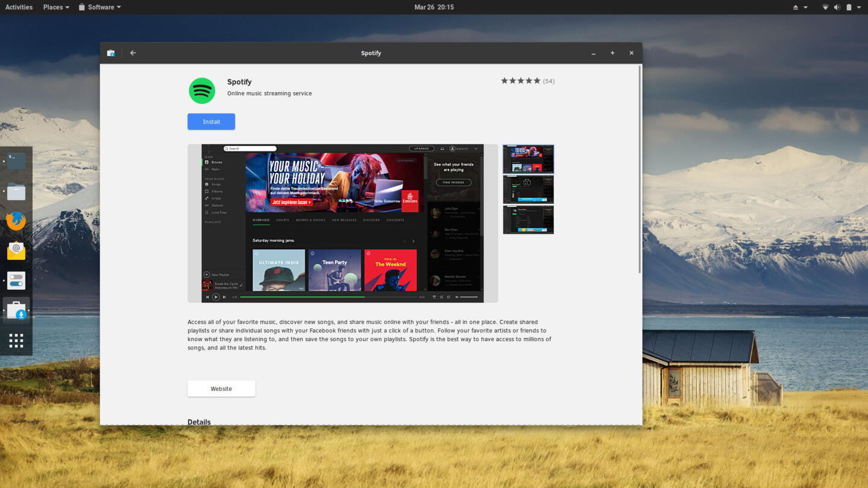868x488 pixels.
Task: Click the Software bag icon in header bar
Action: tap(111, 53)
